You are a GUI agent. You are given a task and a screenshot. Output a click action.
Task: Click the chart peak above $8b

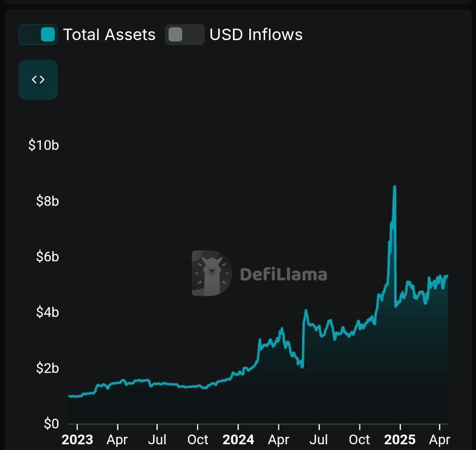394,187
